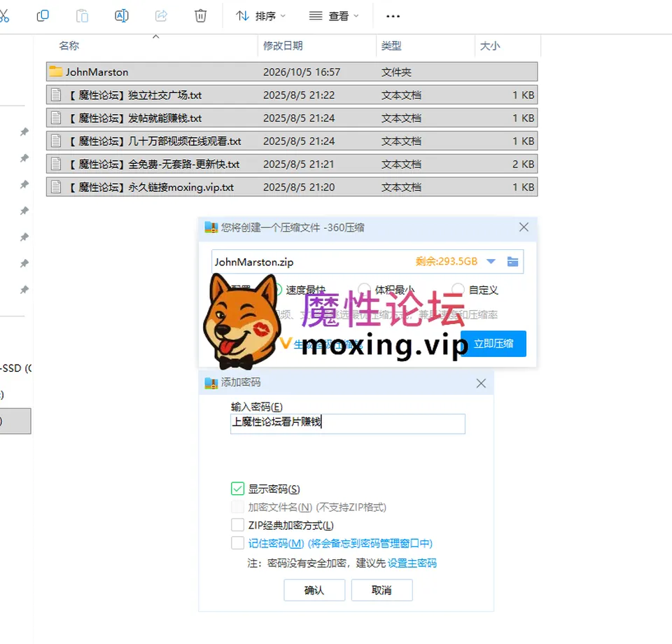Image resolution: width=672 pixels, height=644 pixels.
Task: Click the Delete trash can icon
Action: coord(201,16)
